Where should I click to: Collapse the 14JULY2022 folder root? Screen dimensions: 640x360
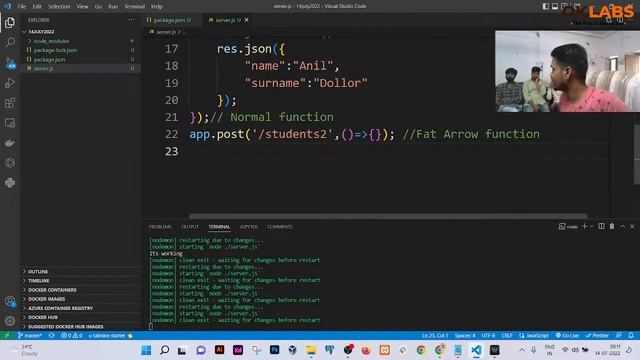pyautogui.click(x=80, y=31)
